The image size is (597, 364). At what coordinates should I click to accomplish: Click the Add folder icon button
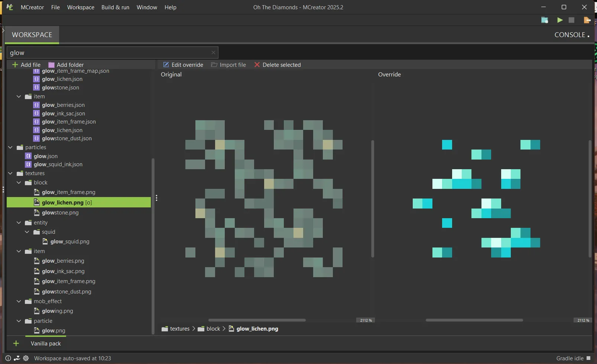[x=66, y=65]
